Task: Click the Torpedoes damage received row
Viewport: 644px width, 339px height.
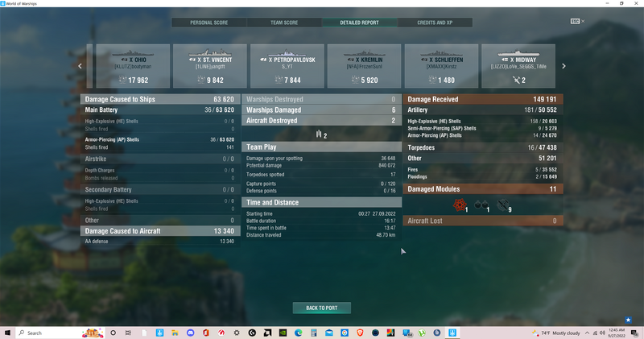Action: [483, 147]
